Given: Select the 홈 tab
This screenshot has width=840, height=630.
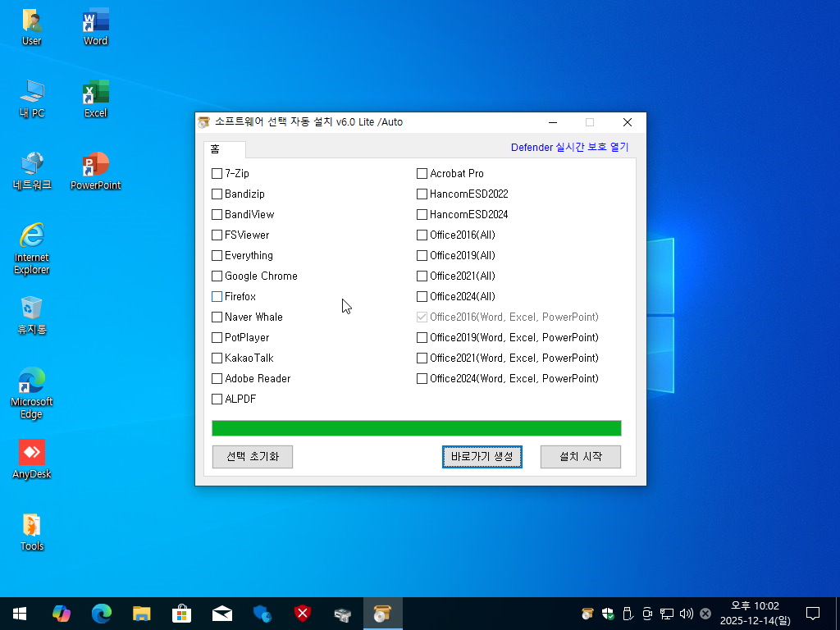Looking at the screenshot, I should (x=225, y=149).
